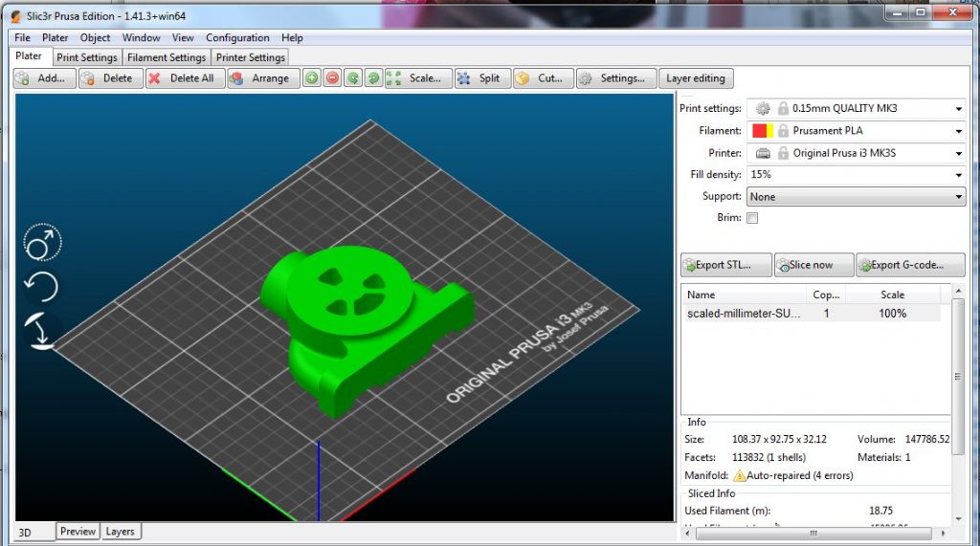Viewport: 980px width, 546px height.
Task: Click Layer editing button
Action: click(x=696, y=78)
